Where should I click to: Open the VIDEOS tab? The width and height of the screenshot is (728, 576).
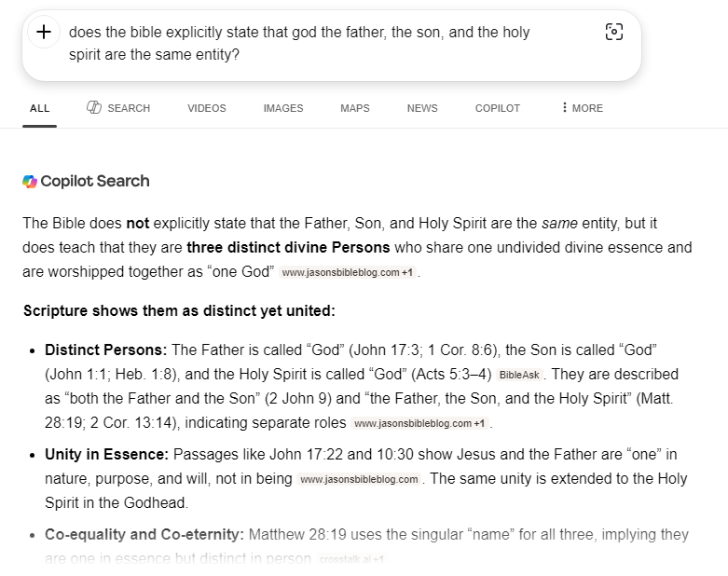(x=206, y=108)
